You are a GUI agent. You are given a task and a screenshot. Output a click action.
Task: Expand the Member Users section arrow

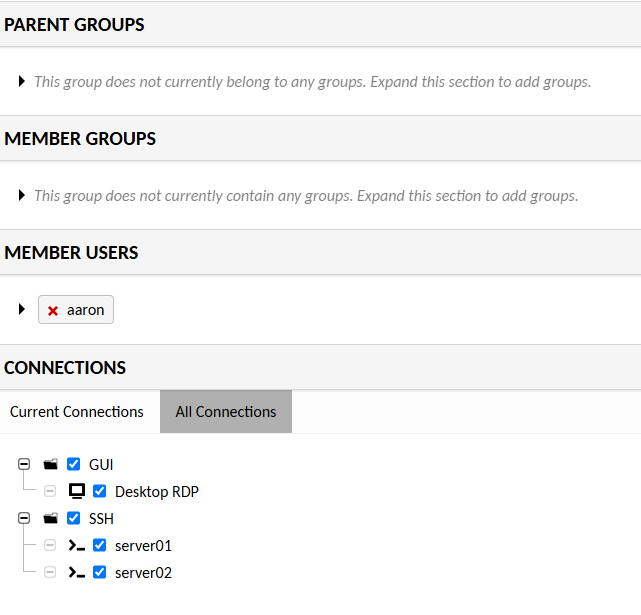click(22, 309)
